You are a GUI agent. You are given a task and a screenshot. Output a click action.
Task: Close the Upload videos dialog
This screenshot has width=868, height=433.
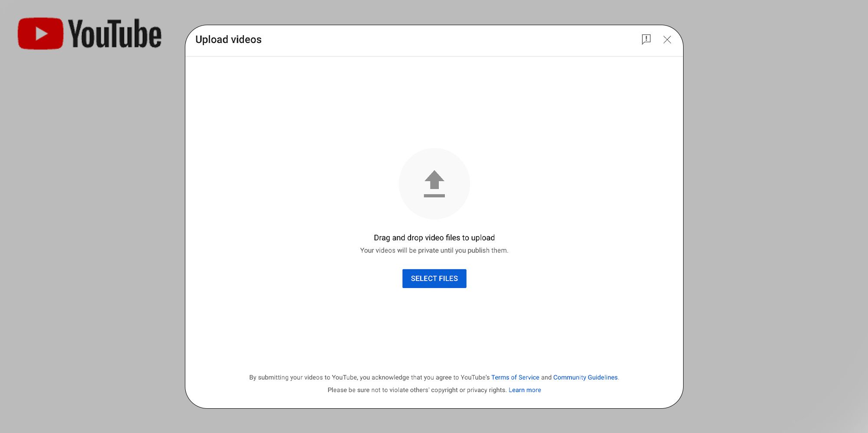pyautogui.click(x=667, y=40)
